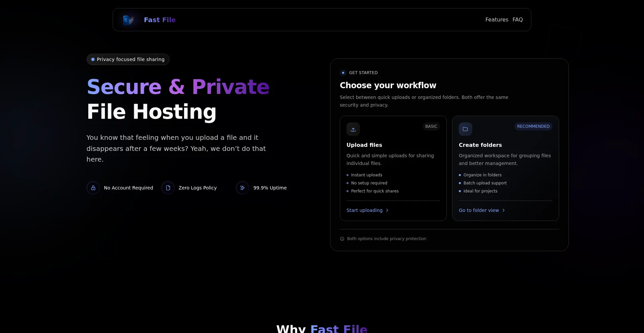Viewport: 644px width, 333px height.
Task: Click the sparkle icon beside 99.9% Uptime
Action: [243, 188]
